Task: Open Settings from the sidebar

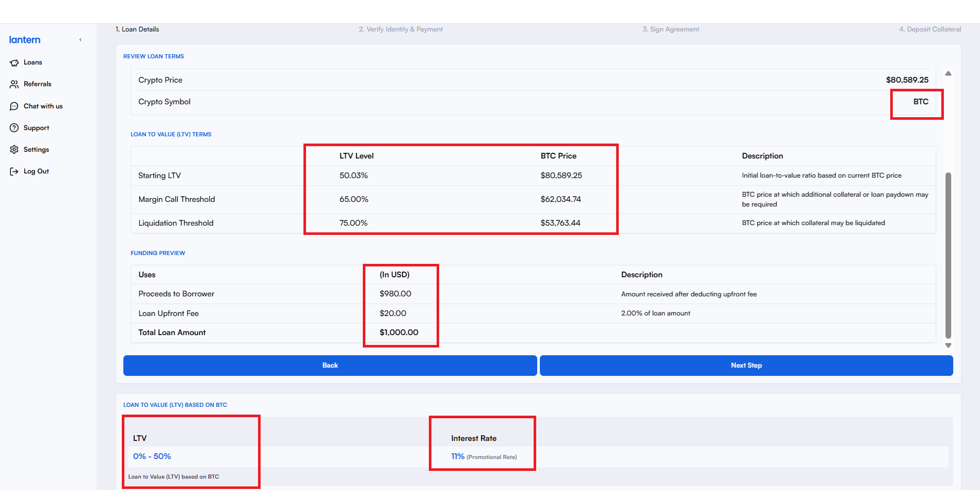Action: click(37, 150)
